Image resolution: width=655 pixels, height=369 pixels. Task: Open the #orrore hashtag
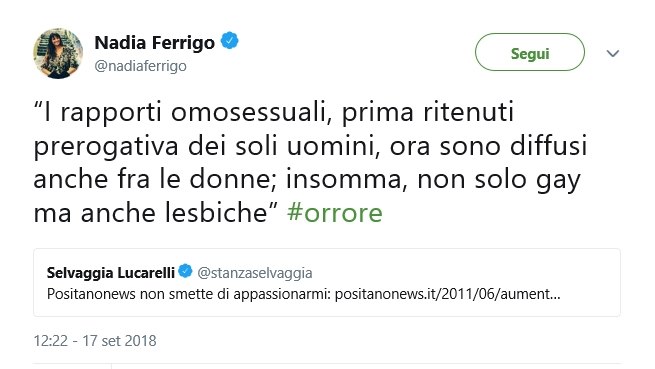point(335,213)
